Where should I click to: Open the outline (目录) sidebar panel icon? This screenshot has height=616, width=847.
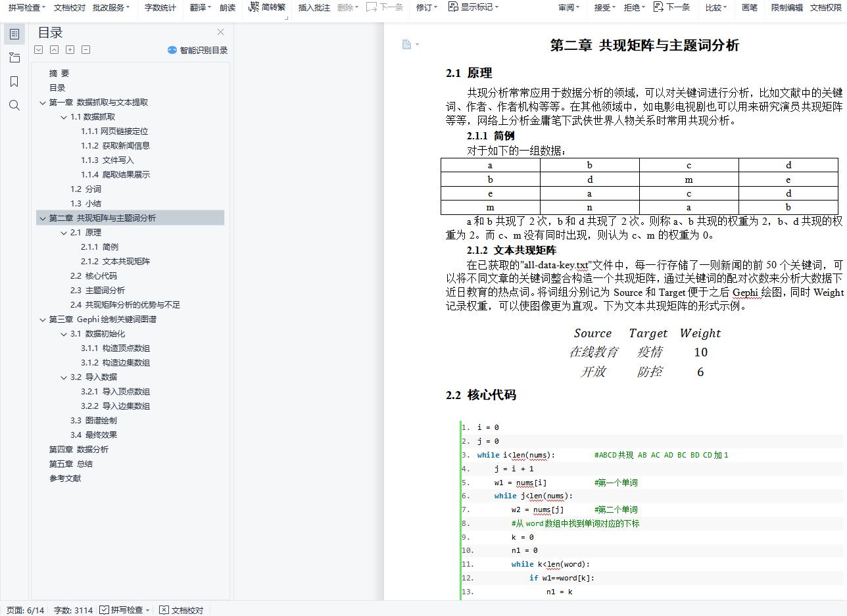click(x=14, y=34)
